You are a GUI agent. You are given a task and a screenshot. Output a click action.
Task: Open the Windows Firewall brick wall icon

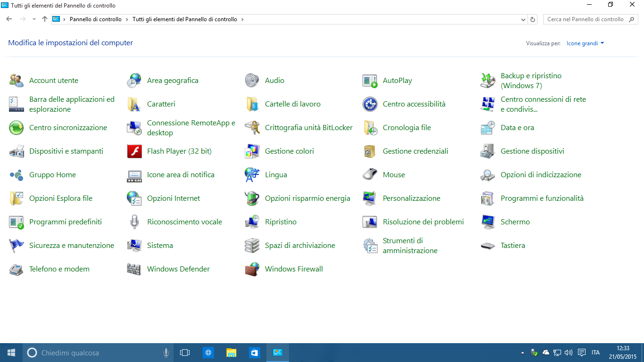[252, 269]
